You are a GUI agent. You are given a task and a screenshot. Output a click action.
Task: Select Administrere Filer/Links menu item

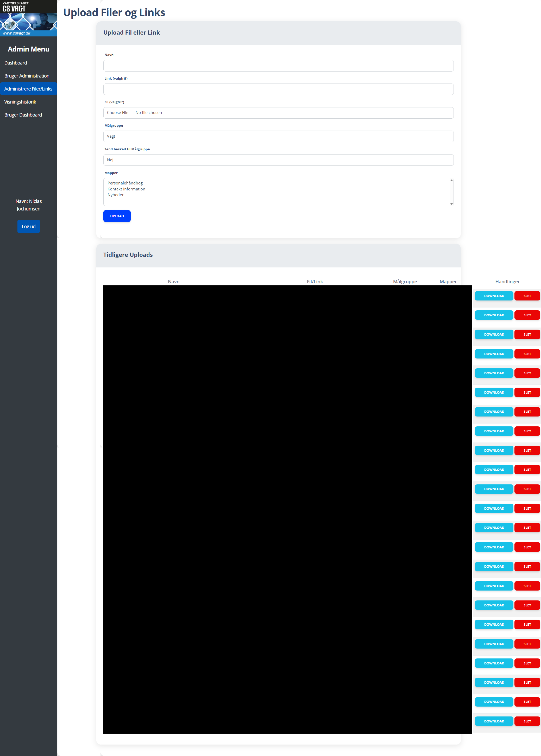click(28, 89)
